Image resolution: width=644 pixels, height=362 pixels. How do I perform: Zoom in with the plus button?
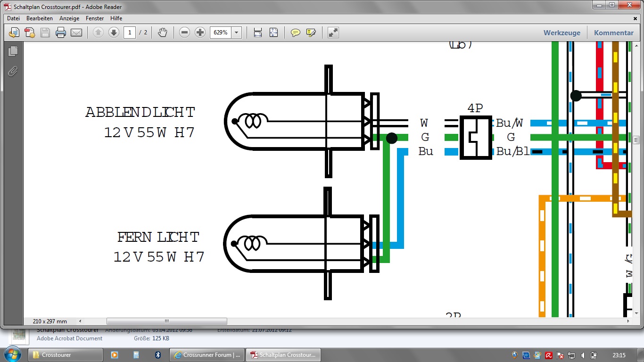[200, 33]
